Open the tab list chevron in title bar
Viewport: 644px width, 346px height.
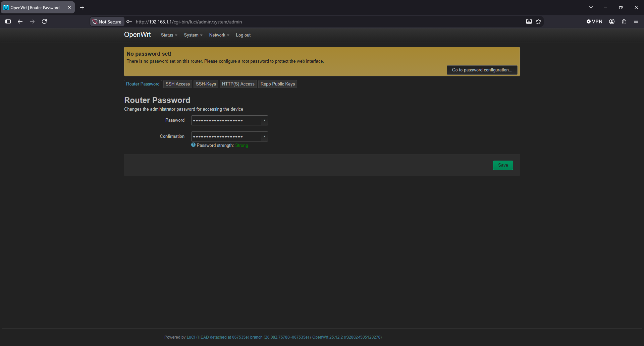point(591,7)
